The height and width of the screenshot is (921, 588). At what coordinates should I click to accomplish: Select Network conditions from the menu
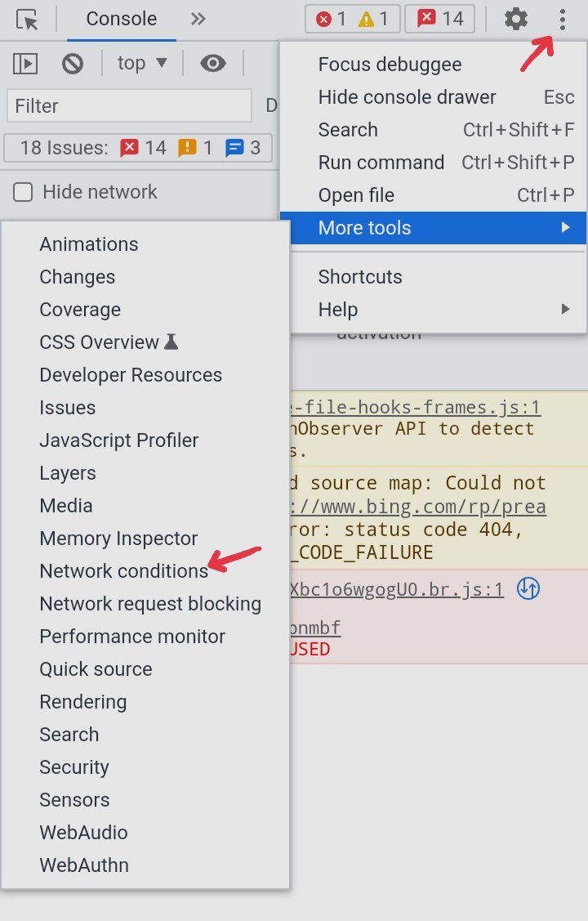[x=124, y=571]
